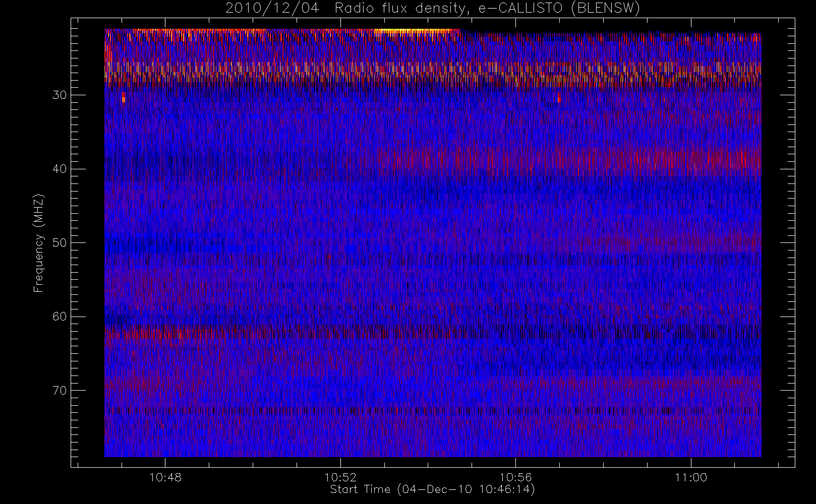The image size is (816, 504).
Task: Click the 40 MHz frequency tick label
Action: (60, 169)
